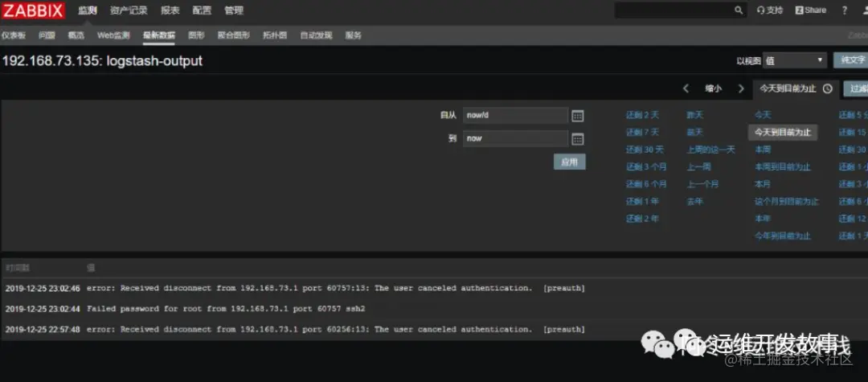Screen dimensions: 868x382
Task: Open the 资产记录 main menu
Action: pos(129,10)
